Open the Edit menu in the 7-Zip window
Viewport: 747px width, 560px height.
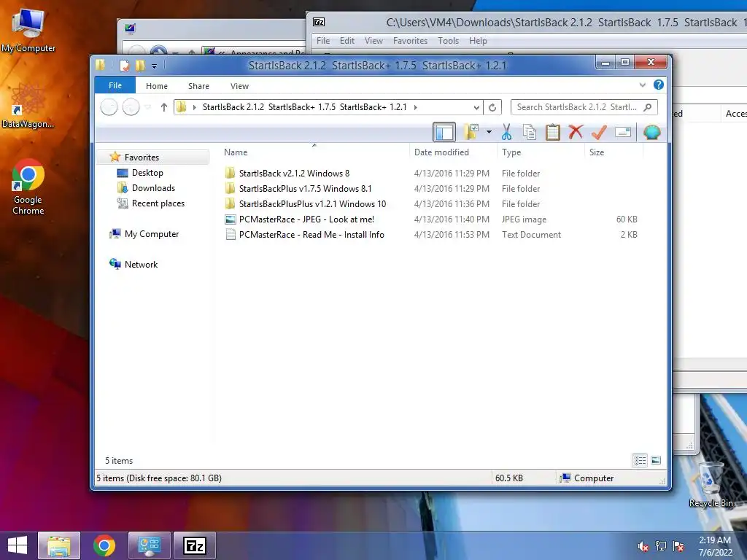347,41
